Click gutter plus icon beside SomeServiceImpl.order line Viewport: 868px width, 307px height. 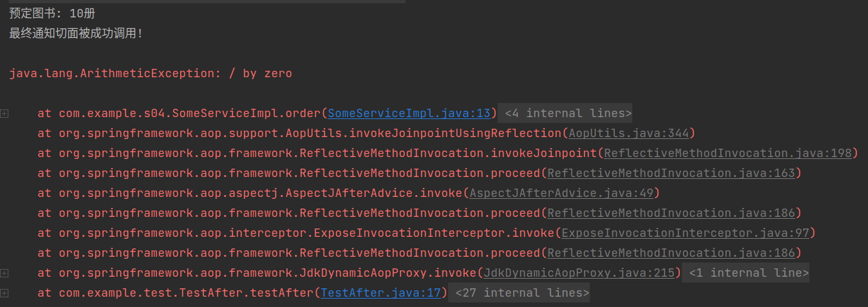(5, 113)
